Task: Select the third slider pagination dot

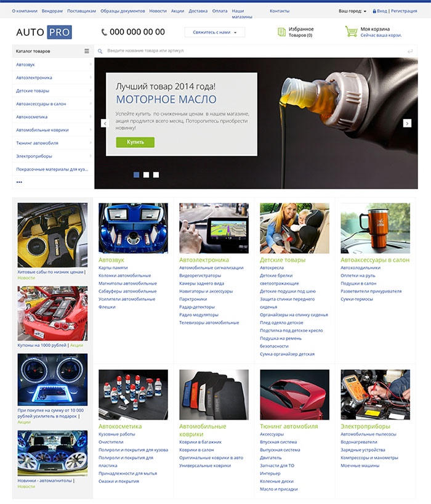Action: 156,175
